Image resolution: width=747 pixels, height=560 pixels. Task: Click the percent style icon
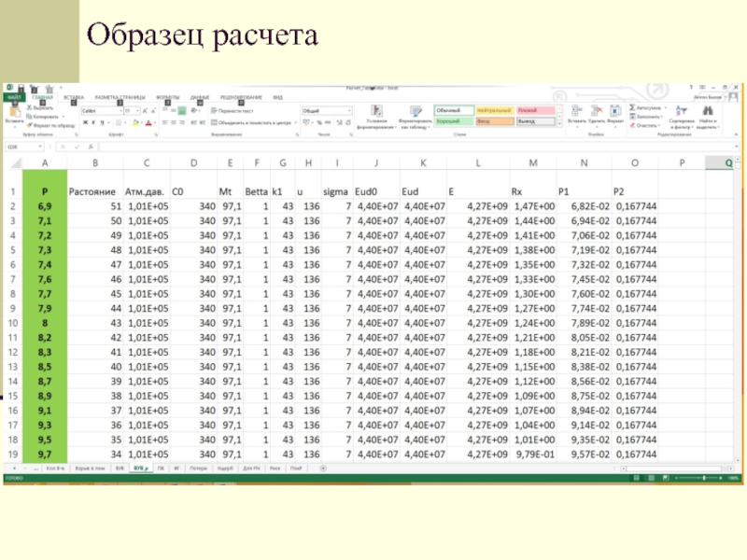(x=319, y=123)
